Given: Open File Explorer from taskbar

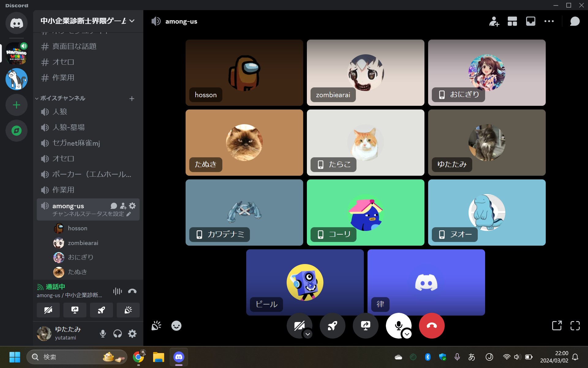Looking at the screenshot, I should pyautogui.click(x=159, y=357).
